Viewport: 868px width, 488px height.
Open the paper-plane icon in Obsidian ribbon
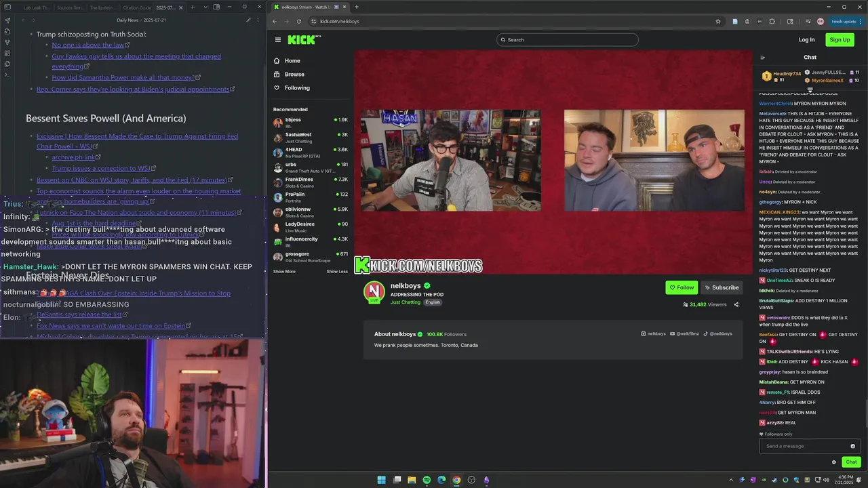(x=7, y=20)
